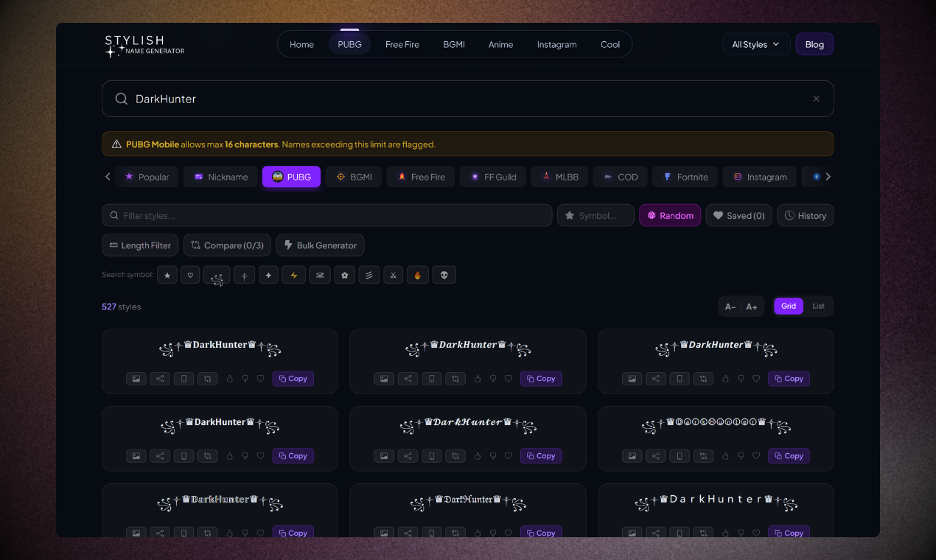Click the magnifier icon in the DarkHunter search bar

click(x=122, y=99)
